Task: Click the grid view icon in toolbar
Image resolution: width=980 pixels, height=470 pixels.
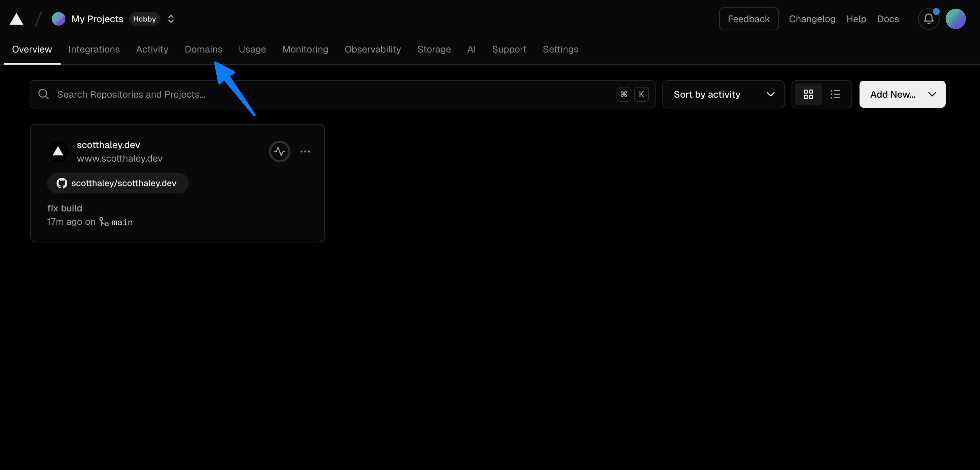Action: tap(807, 94)
